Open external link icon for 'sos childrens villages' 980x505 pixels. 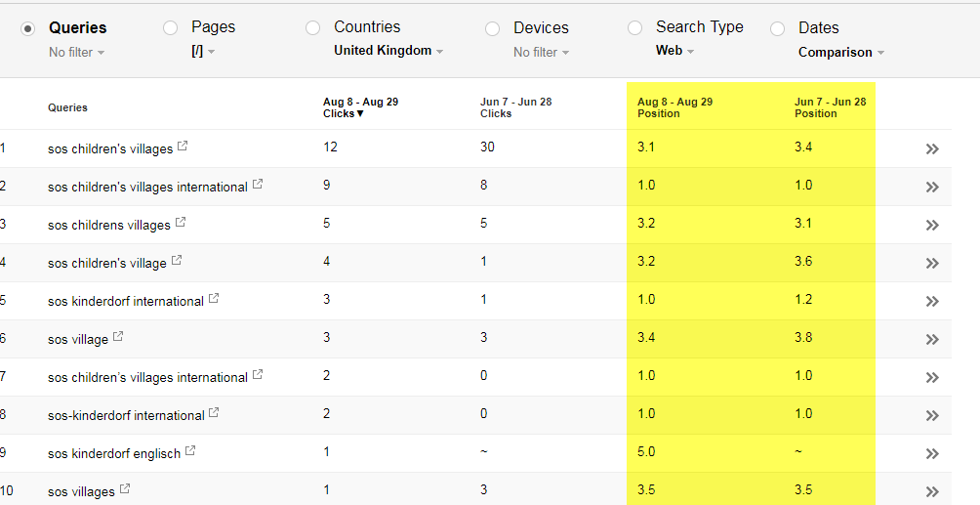181,224
